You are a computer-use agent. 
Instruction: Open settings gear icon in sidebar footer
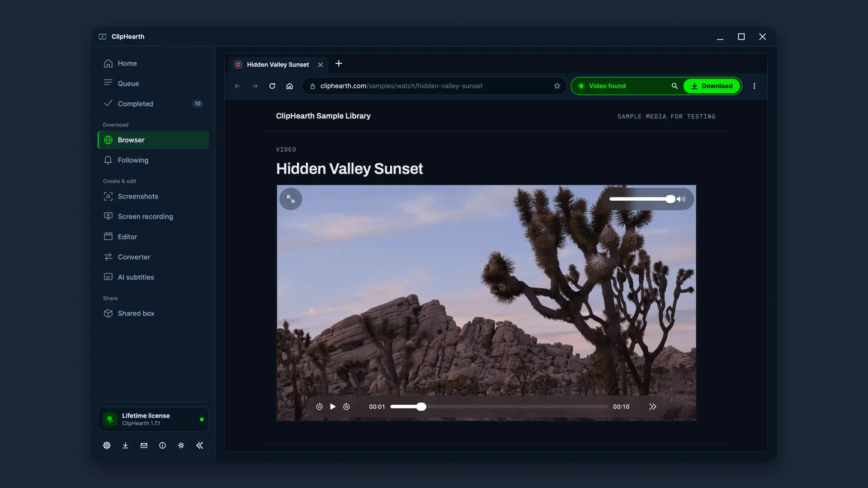pos(107,446)
